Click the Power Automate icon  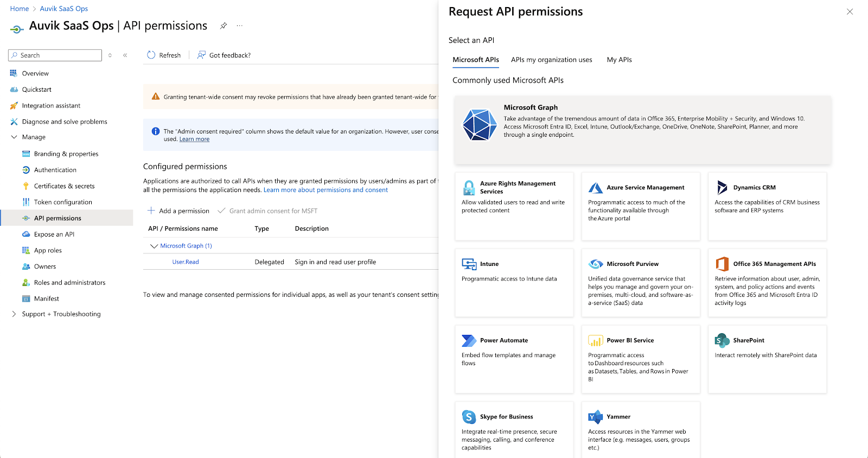469,341
